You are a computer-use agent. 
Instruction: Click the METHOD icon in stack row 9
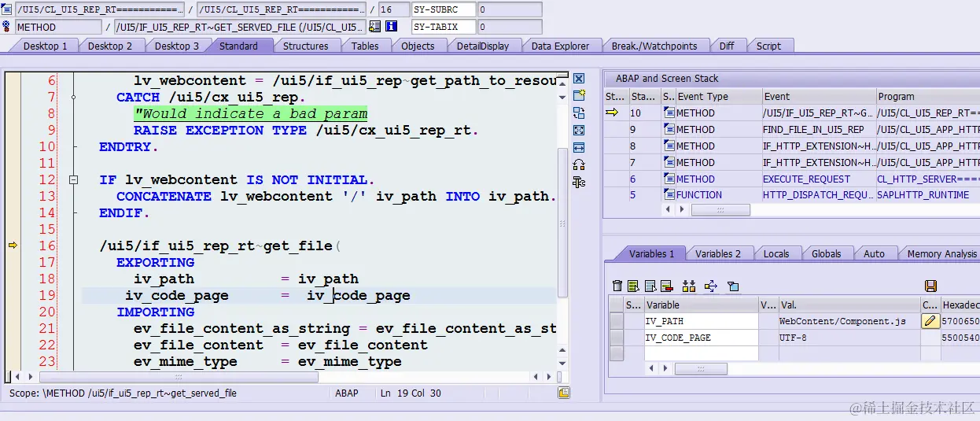tap(669, 129)
